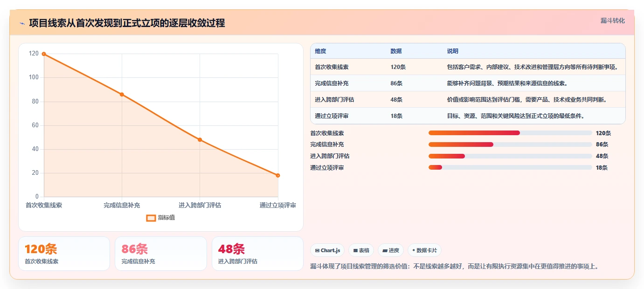Screen dimensions: 644x289
Task: Click the 120条 value beside progress bar
Action: (603, 133)
